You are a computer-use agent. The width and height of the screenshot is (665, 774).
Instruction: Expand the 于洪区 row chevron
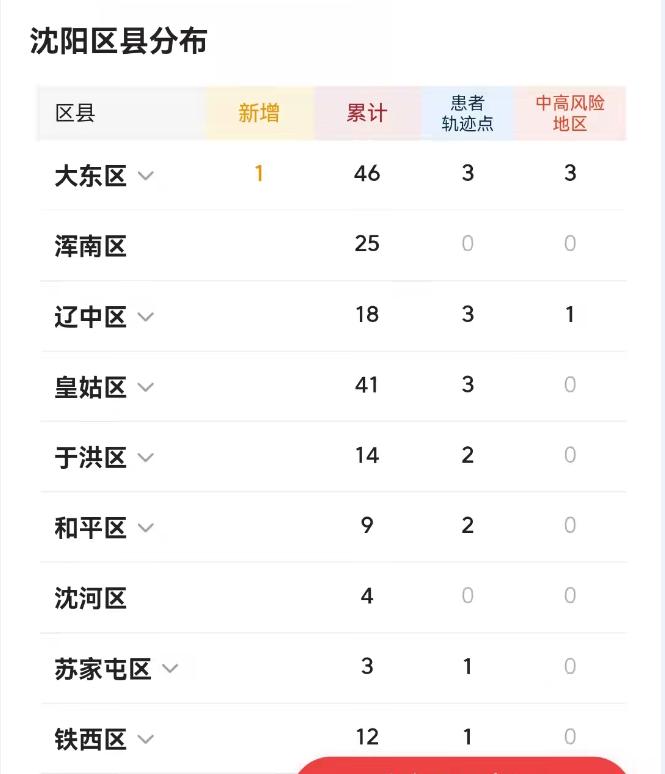(146, 458)
